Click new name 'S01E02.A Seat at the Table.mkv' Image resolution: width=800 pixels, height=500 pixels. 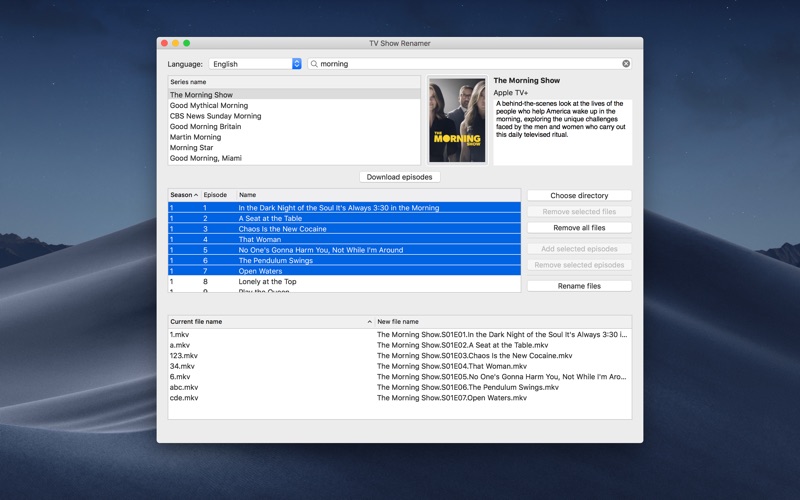click(463, 345)
